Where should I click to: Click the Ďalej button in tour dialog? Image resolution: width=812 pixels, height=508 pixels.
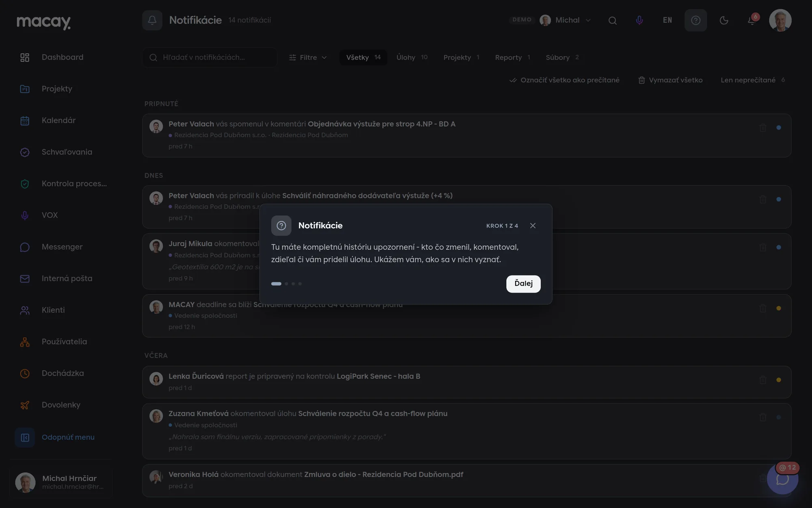click(x=523, y=284)
